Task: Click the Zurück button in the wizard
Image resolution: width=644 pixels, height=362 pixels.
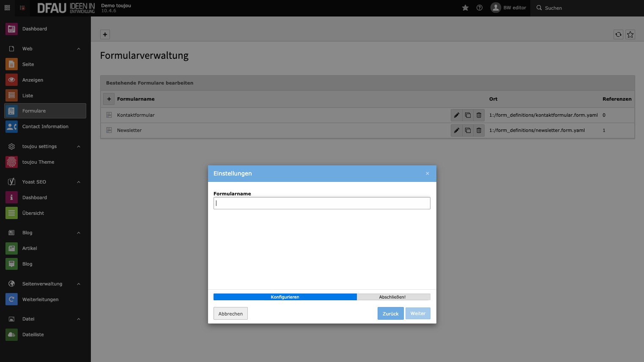Action: pyautogui.click(x=390, y=313)
